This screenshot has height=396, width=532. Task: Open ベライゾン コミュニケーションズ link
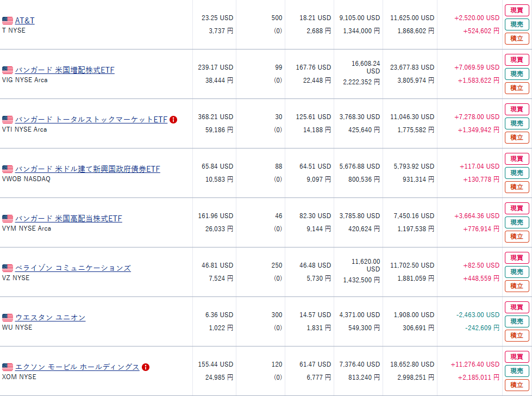[x=73, y=268]
